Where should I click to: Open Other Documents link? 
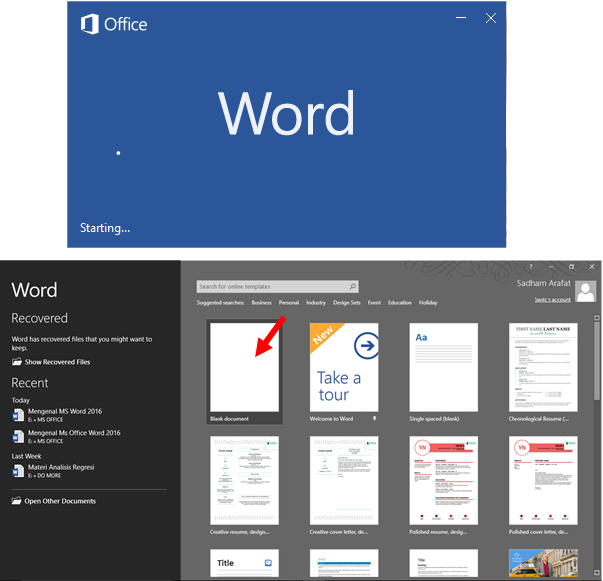[x=60, y=501]
